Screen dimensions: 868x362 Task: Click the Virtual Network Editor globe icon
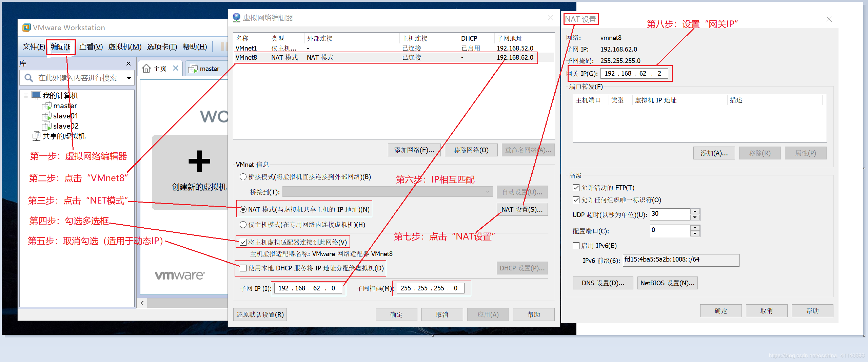[x=236, y=18]
